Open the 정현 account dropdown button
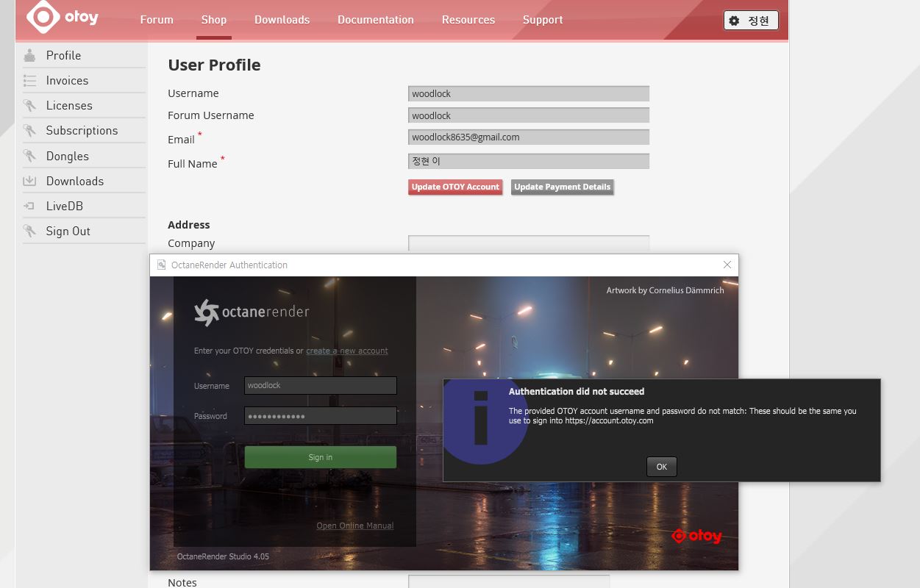 [751, 21]
